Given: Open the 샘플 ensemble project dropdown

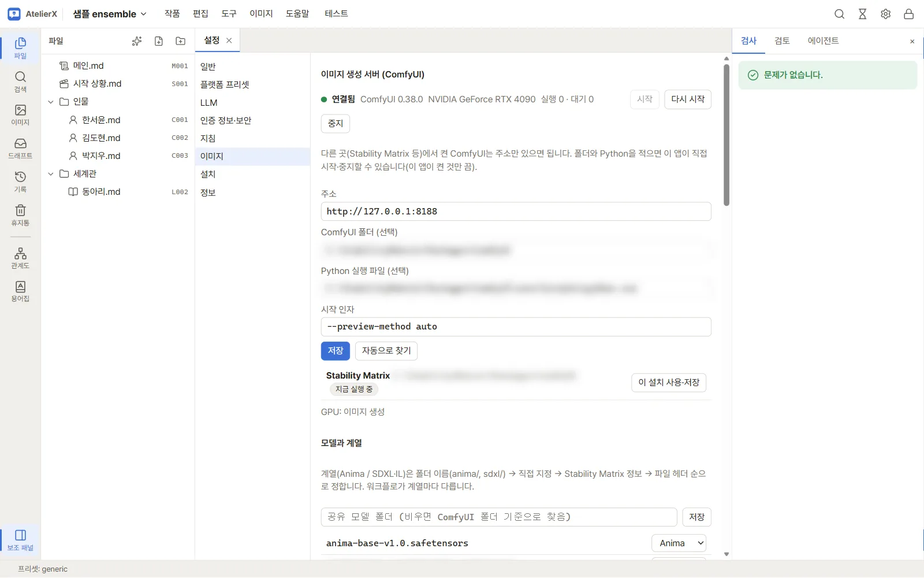Looking at the screenshot, I should click(x=110, y=14).
